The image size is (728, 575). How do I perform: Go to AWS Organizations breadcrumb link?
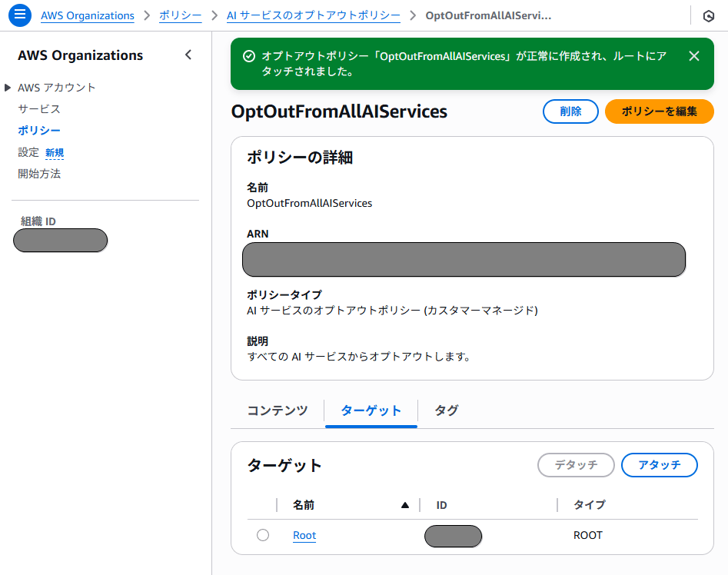point(88,16)
